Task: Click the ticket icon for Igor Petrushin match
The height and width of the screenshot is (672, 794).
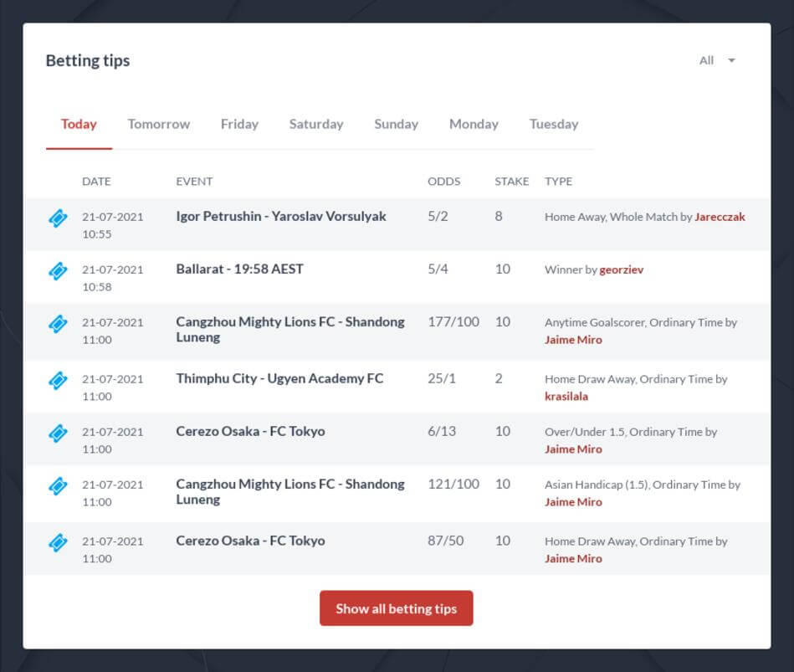Action: (x=59, y=218)
